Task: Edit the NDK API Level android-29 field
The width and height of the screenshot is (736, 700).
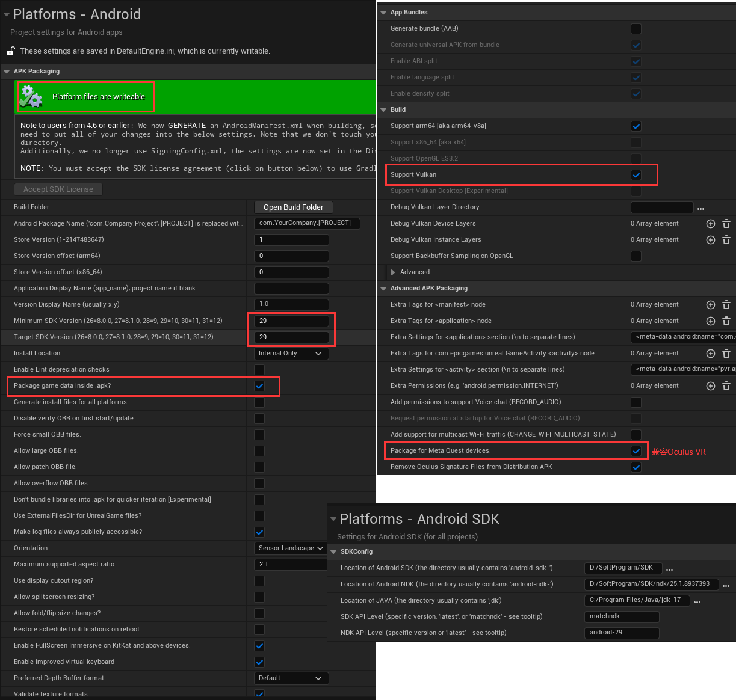Action: click(x=622, y=633)
